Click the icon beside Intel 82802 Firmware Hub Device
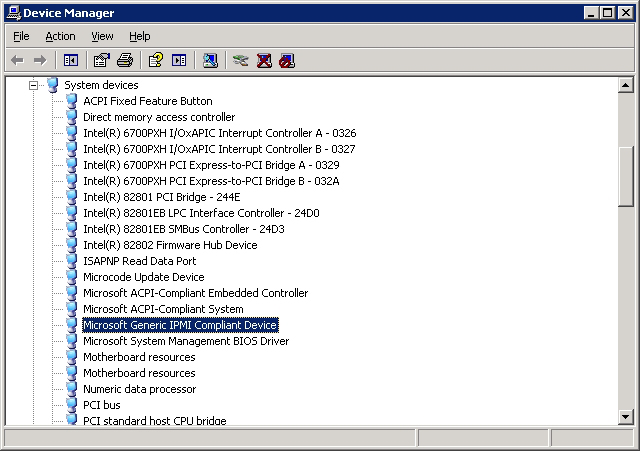The width and height of the screenshot is (640, 451). [72, 244]
